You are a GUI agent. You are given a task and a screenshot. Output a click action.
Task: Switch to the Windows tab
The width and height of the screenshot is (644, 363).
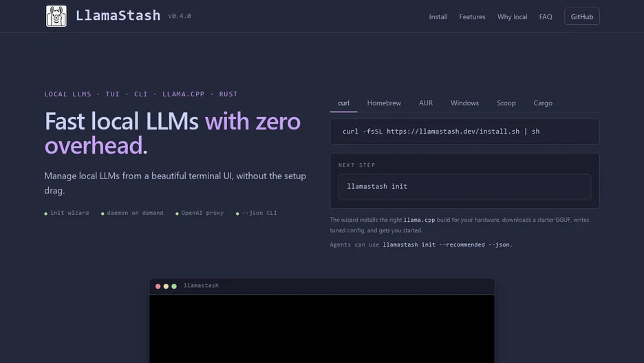point(464,103)
